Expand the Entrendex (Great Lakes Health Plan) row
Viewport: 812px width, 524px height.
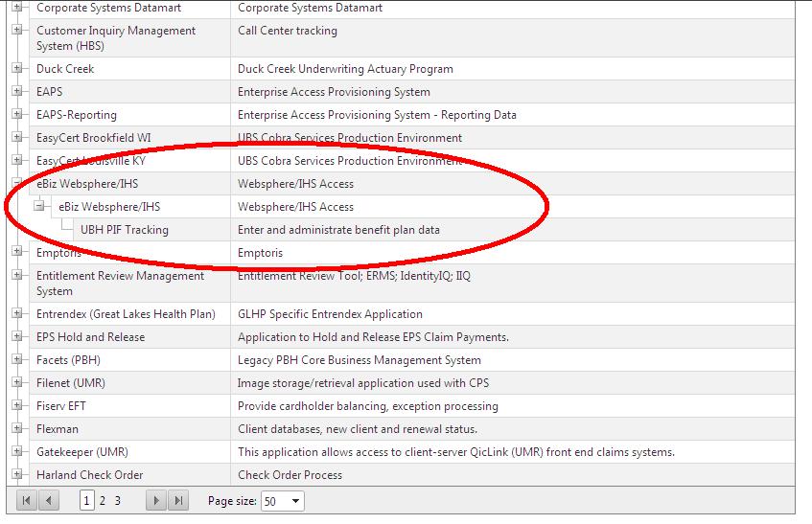coord(17,313)
